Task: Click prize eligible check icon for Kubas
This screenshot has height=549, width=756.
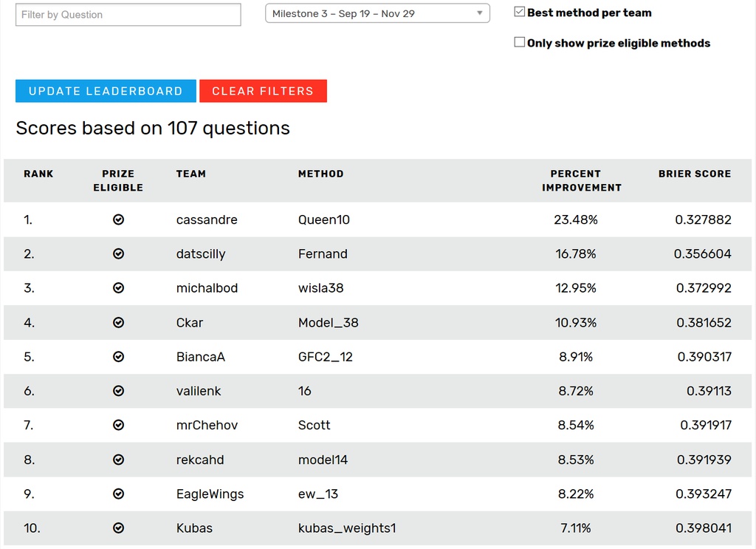Action: (118, 528)
